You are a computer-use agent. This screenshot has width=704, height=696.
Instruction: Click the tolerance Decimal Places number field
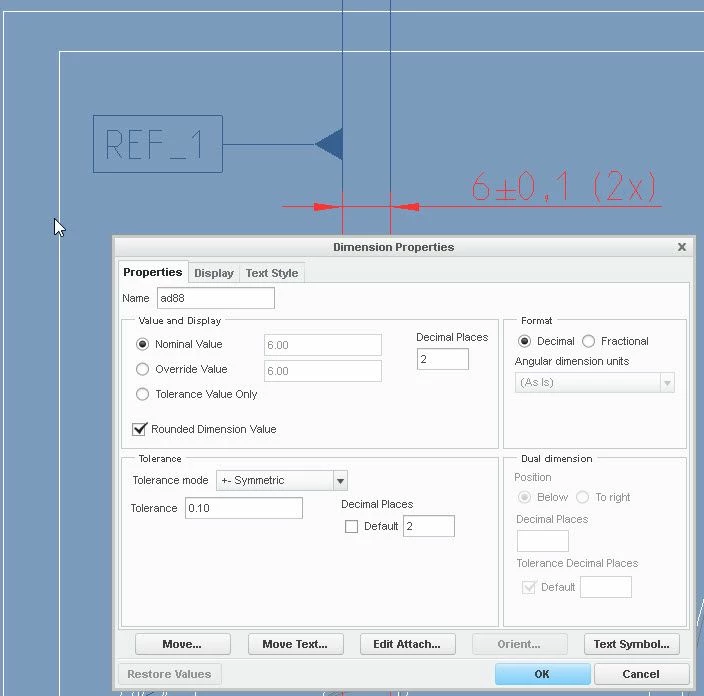[429, 526]
